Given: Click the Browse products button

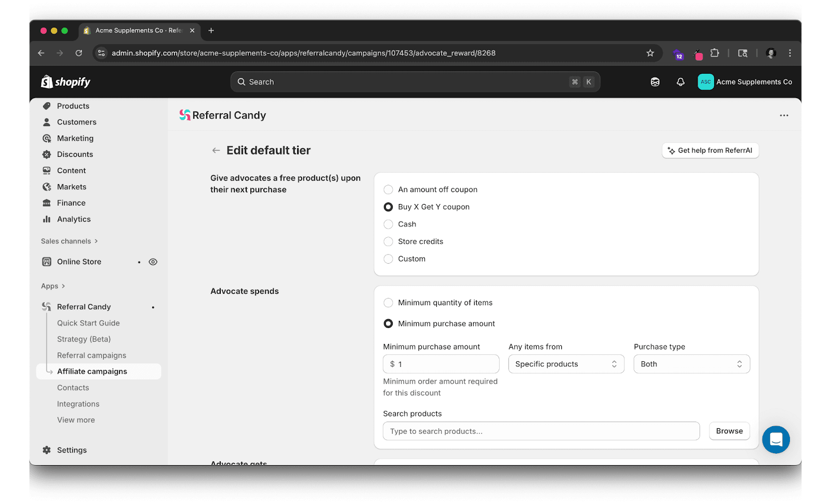Looking at the screenshot, I should (x=729, y=431).
